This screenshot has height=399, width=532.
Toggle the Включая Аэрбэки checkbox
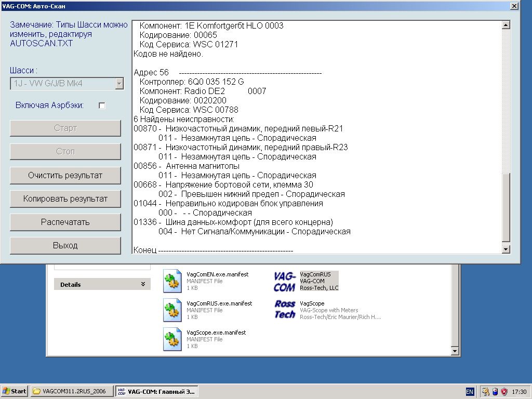(102, 105)
